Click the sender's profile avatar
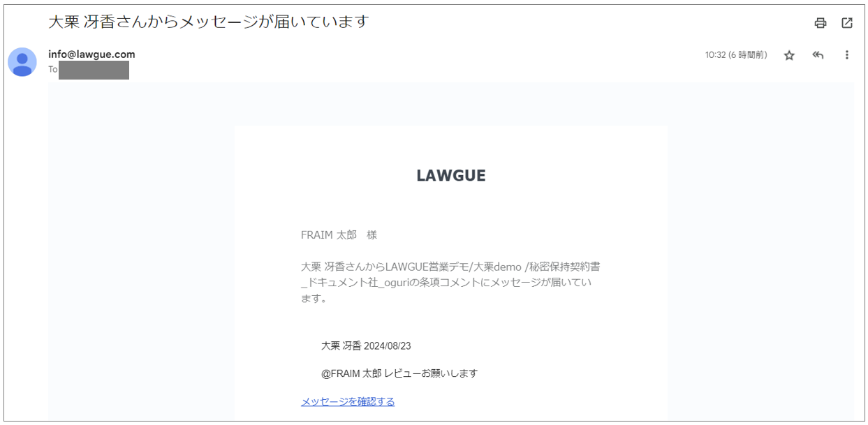 pos(22,62)
